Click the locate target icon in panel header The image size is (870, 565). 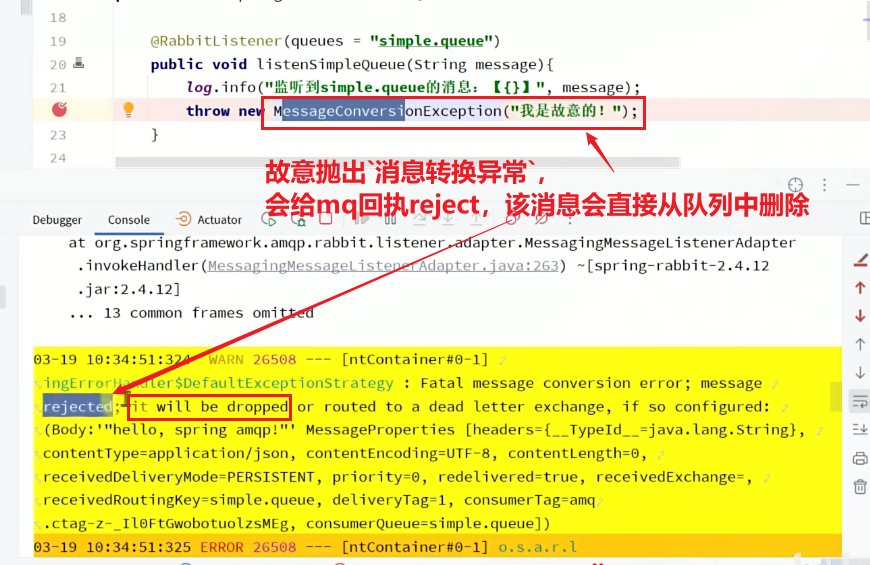pos(795,185)
